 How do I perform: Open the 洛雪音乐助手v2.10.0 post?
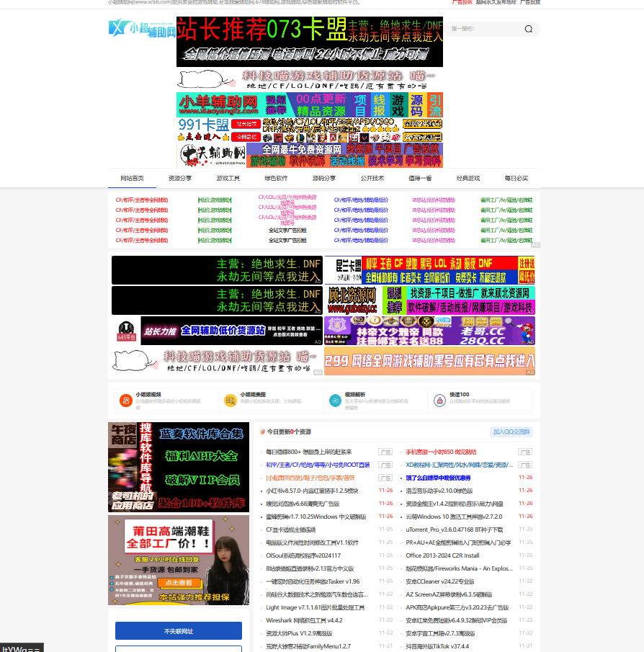439,491
